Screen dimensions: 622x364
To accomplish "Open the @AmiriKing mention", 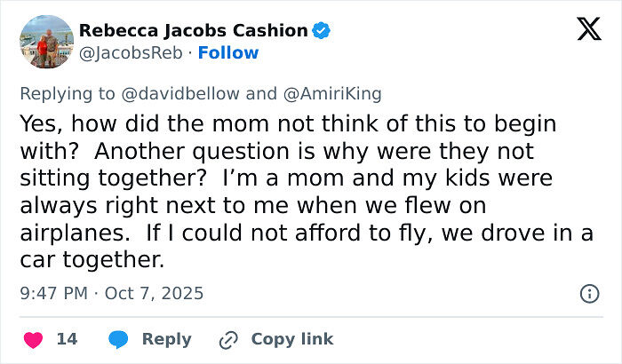I will 331,92.
